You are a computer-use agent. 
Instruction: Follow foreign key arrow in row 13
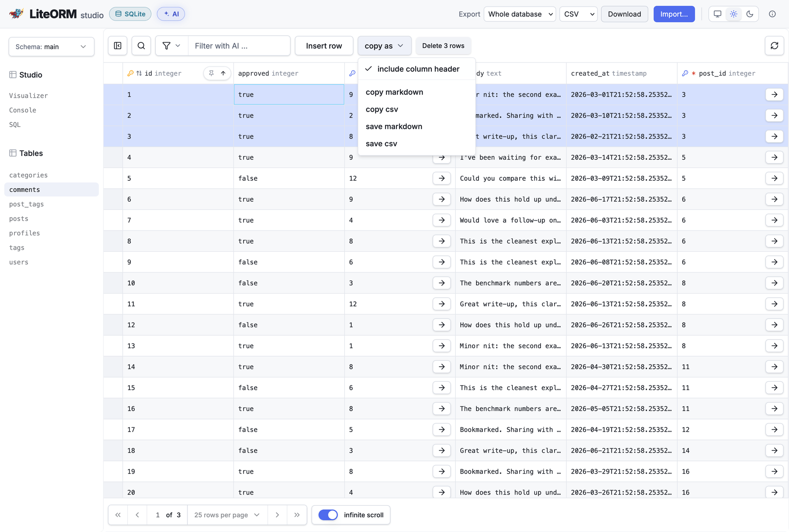441,346
